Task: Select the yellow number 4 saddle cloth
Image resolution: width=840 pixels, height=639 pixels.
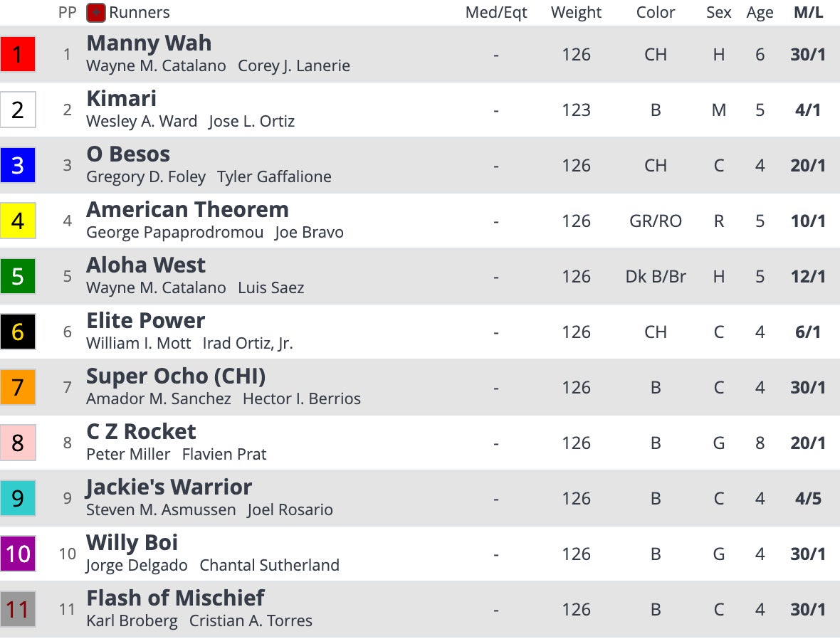Action: click(18, 221)
